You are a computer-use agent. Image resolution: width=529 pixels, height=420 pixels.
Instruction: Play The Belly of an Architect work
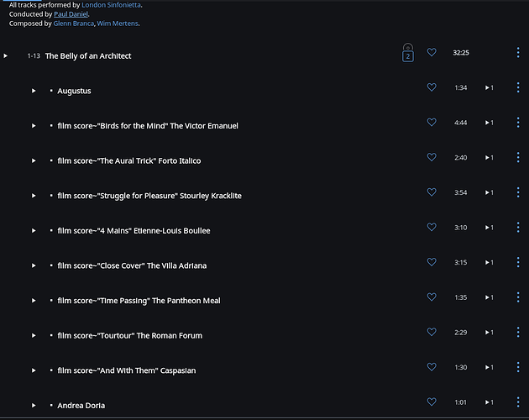coord(5,55)
